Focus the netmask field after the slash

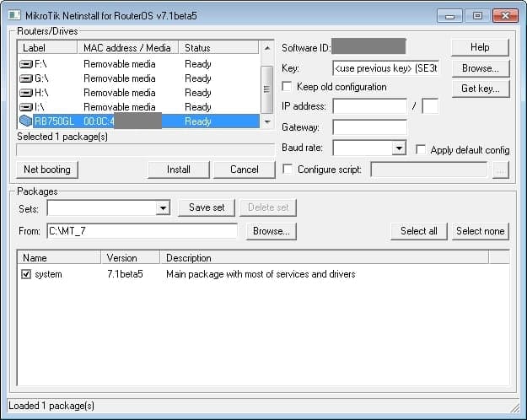(x=430, y=106)
